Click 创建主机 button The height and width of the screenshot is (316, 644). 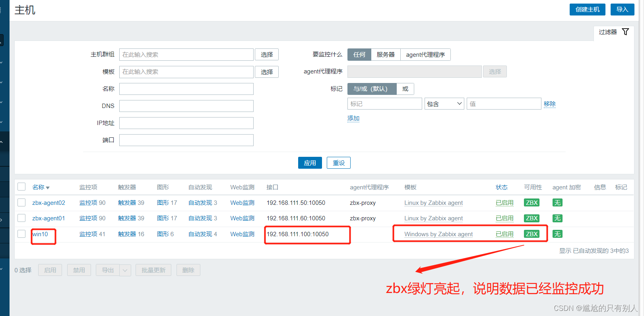pyautogui.click(x=588, y=9)
